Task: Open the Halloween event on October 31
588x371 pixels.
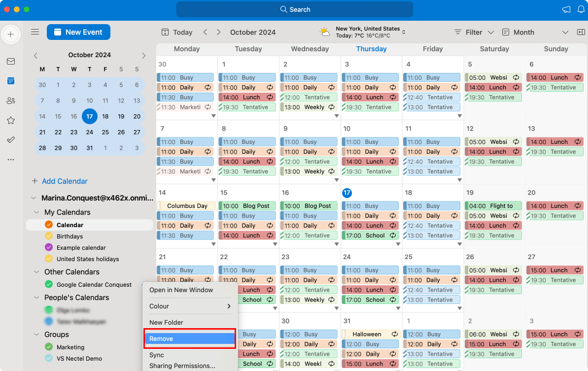Action: 371,334
